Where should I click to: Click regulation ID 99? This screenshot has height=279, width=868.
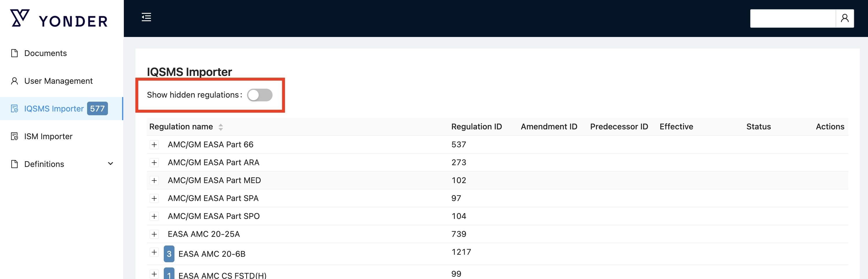[456, 274]
